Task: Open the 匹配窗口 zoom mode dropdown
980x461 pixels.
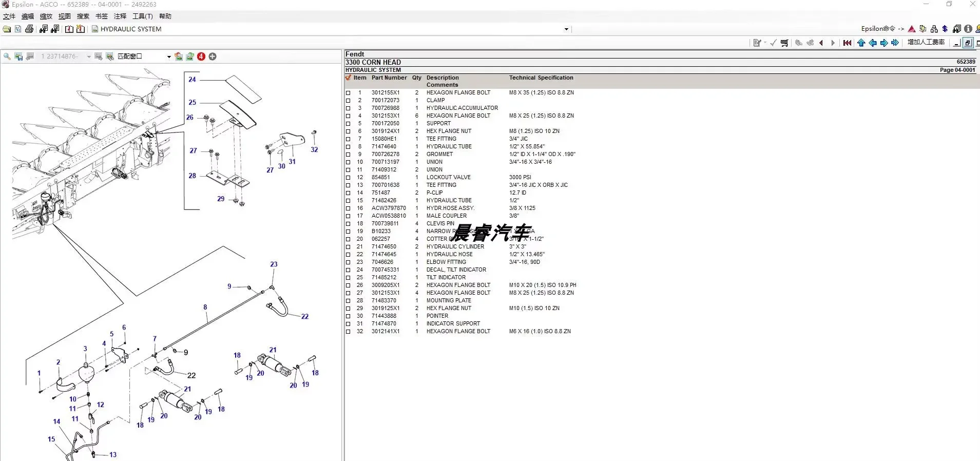Action: point(169,56)
